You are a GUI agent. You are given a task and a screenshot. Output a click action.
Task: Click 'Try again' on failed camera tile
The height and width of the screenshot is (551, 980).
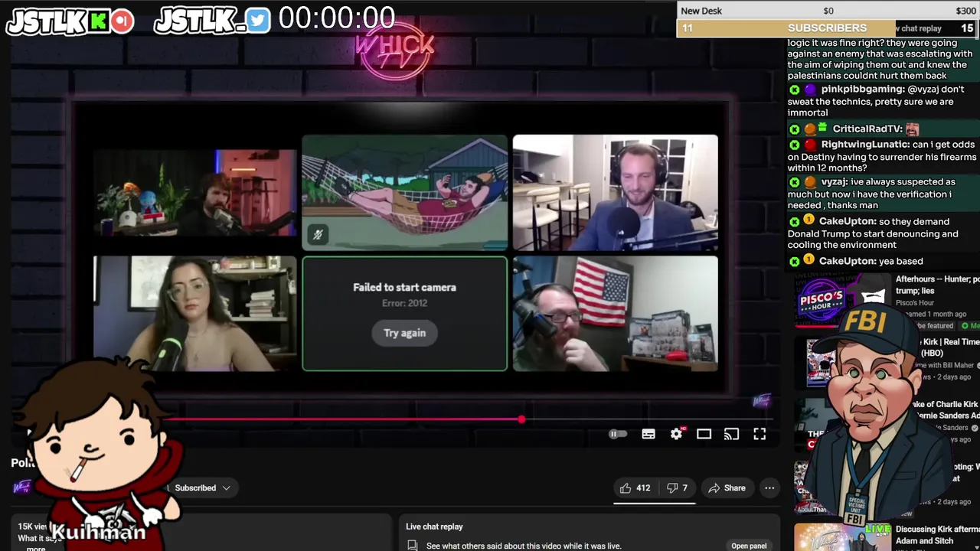[x=404, y=333]
